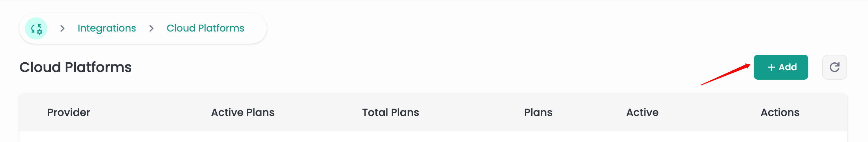Click empty area between heading and red arrow
The height and width of the screenshot is (142, 868).
coord(417,67)
